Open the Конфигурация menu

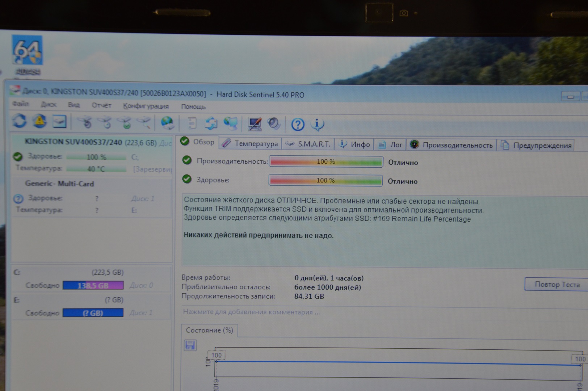pyautogui.click(x=146, y=106)
